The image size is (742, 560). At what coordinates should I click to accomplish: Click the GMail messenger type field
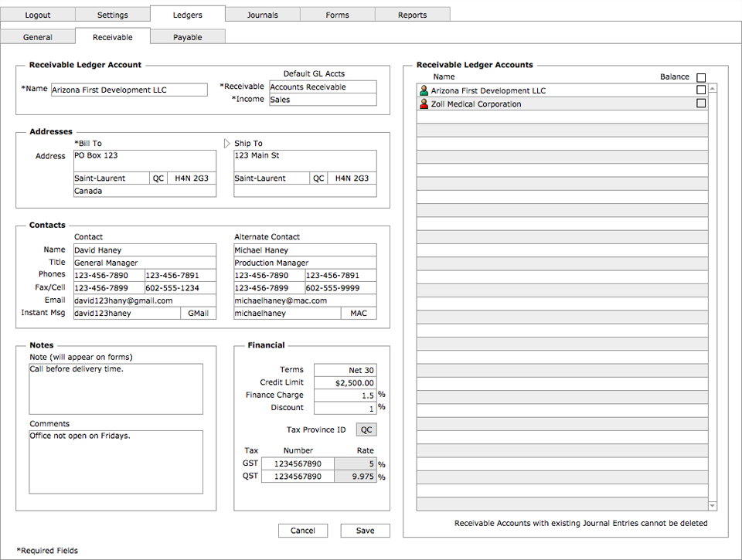[199, 313]
